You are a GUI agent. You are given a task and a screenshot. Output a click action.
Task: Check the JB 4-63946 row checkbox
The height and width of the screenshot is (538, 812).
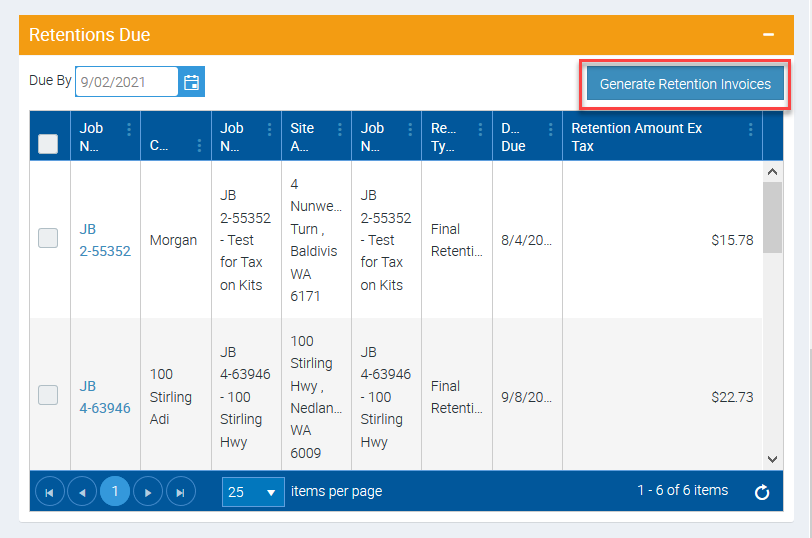click(x=48, y=395)
